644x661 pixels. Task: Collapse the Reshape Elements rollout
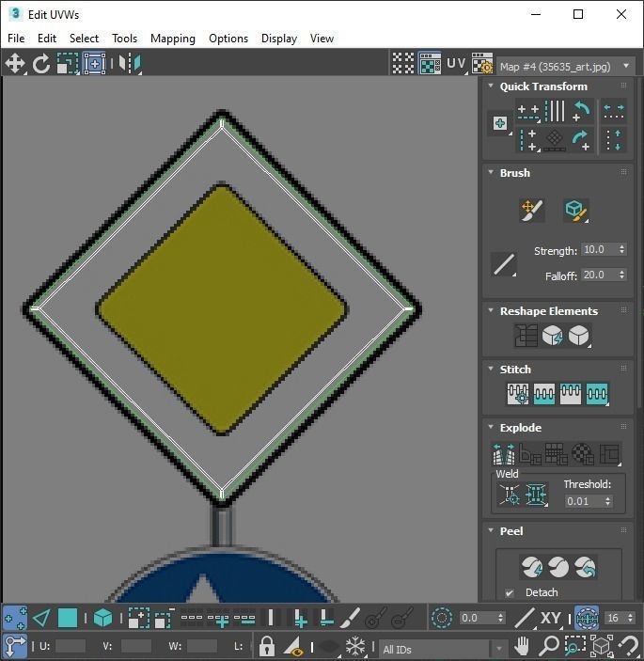click(x=491, y=310)
